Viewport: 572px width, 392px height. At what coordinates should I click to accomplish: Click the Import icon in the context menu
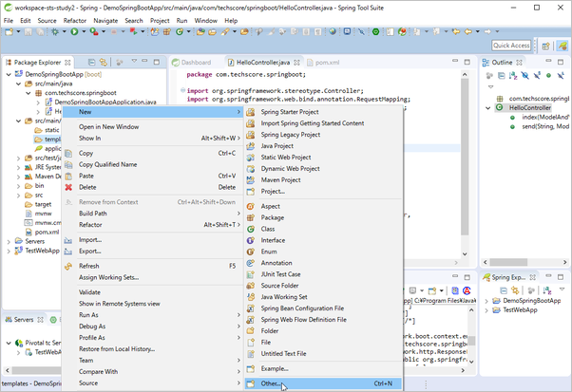point(68,240)
